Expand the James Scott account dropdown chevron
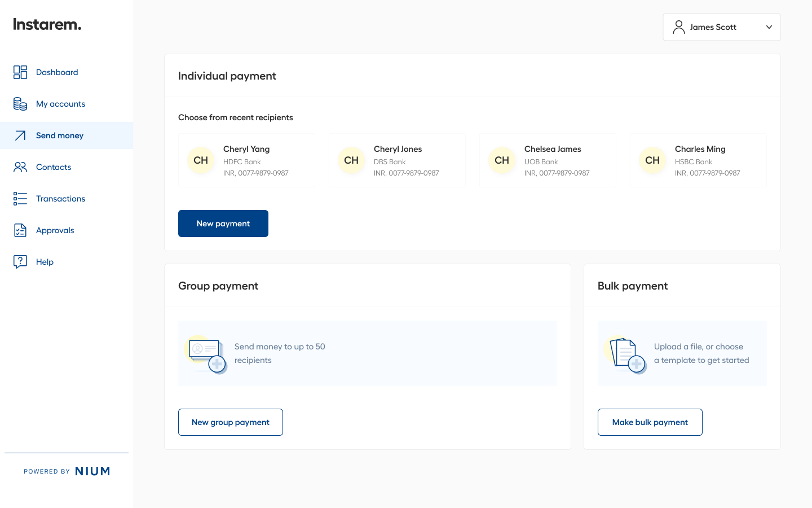This screenshot has width=812, height=508. pos(769,27)
